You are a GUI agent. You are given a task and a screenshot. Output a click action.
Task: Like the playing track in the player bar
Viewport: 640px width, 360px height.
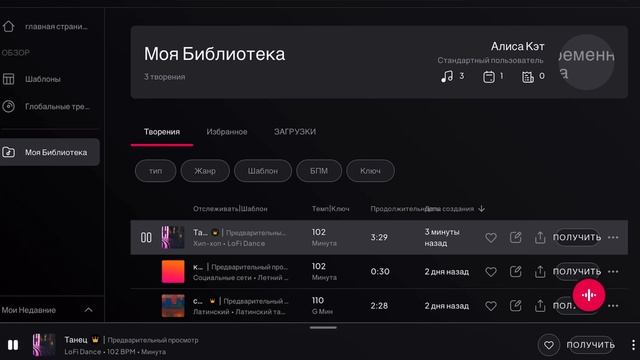point(549,345)
